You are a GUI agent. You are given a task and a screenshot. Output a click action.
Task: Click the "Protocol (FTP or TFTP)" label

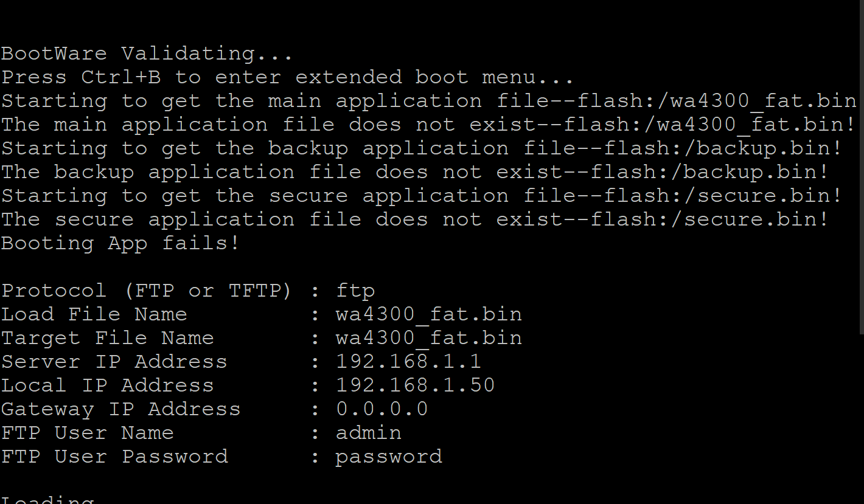pos(147,291)
